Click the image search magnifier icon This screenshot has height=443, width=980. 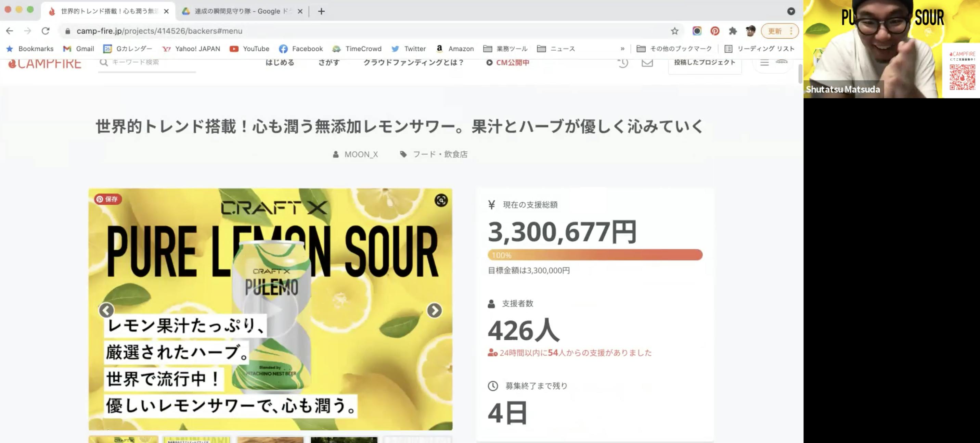(x=441, y=200)
